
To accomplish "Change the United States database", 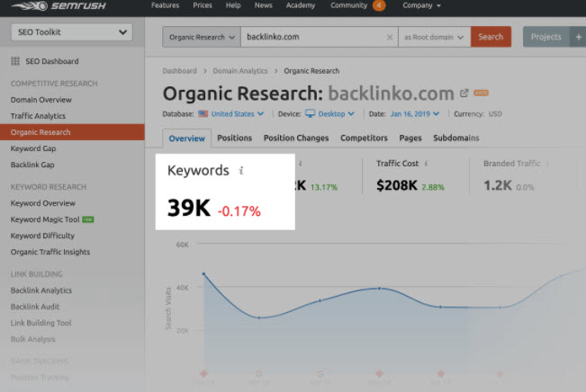I will point(231,114).
